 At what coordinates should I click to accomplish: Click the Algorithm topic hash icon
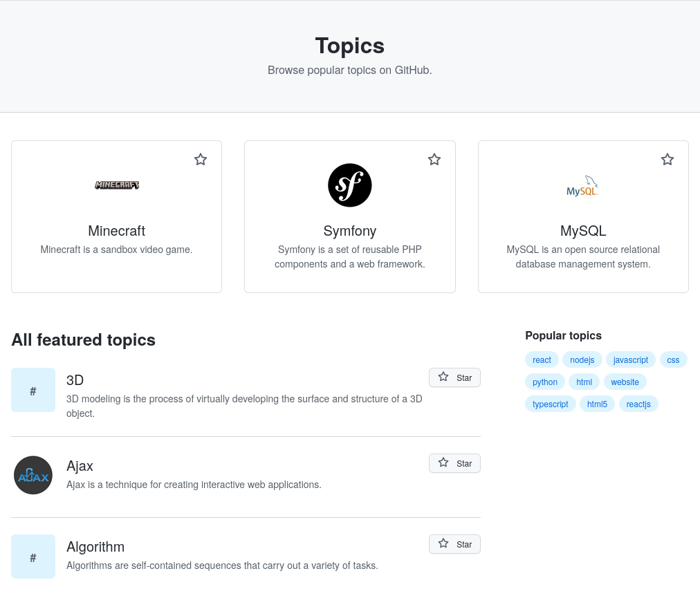pos(33,557)
